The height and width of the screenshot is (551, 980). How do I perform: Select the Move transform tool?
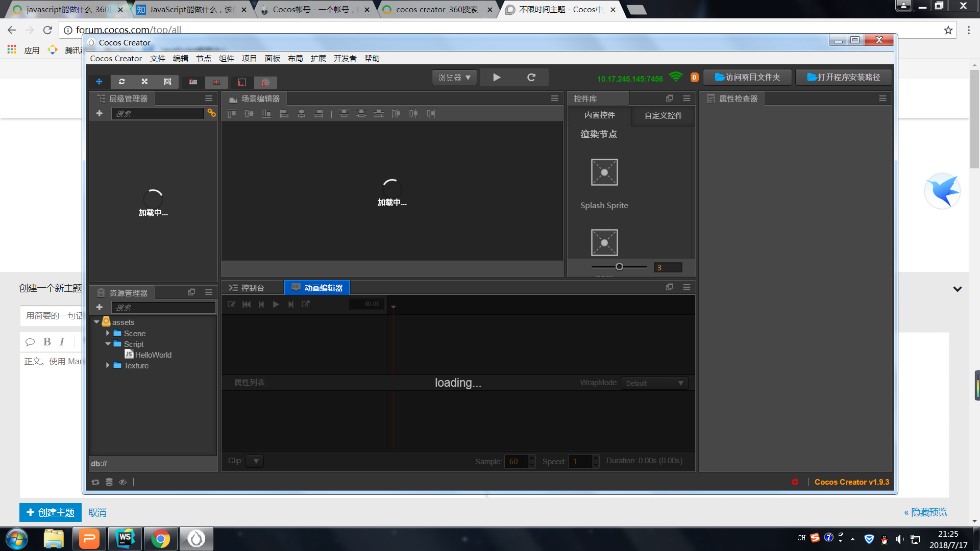point(99,82)
